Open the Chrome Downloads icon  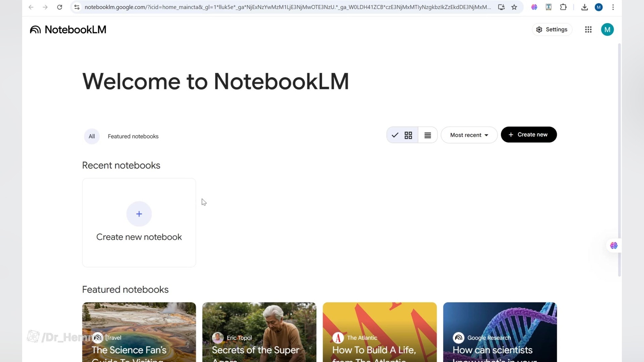coord(584,7)
